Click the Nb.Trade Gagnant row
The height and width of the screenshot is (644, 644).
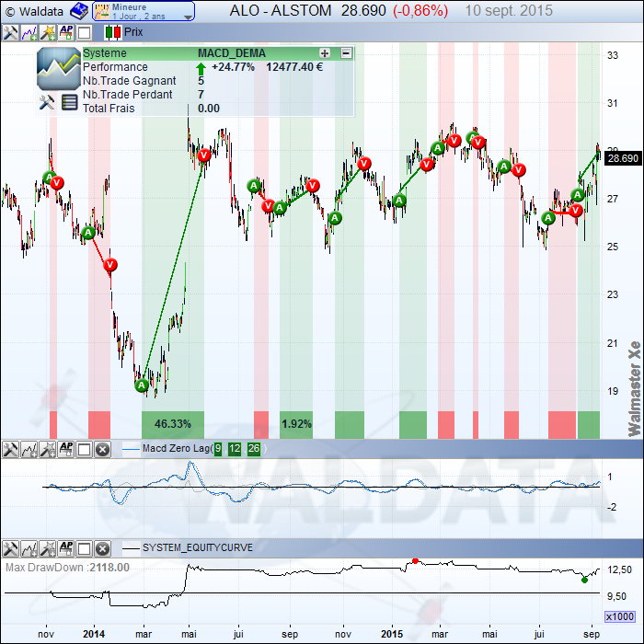coord(218,81)
